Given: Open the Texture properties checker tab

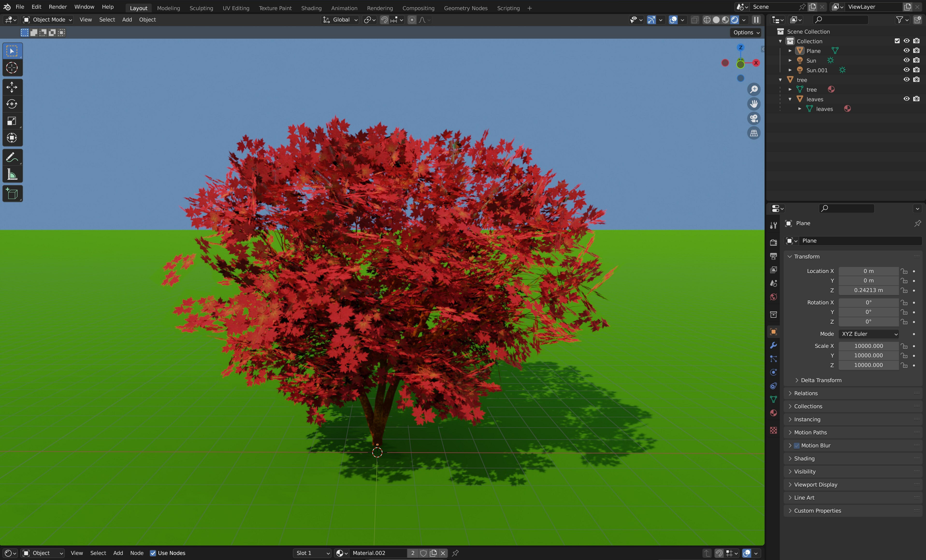Looking at the screenshot, I should coord(774,430).
